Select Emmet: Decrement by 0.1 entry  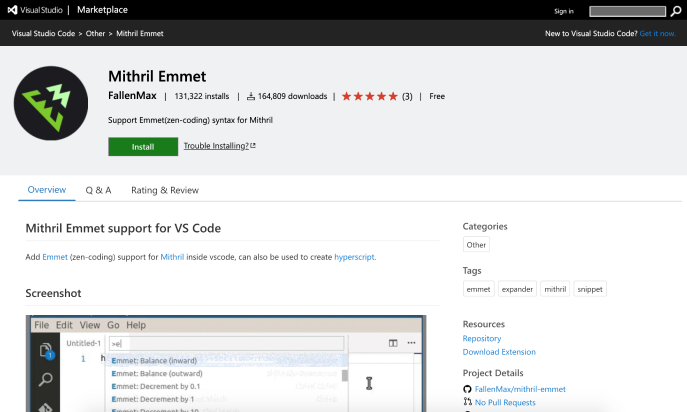coord(227,386)
